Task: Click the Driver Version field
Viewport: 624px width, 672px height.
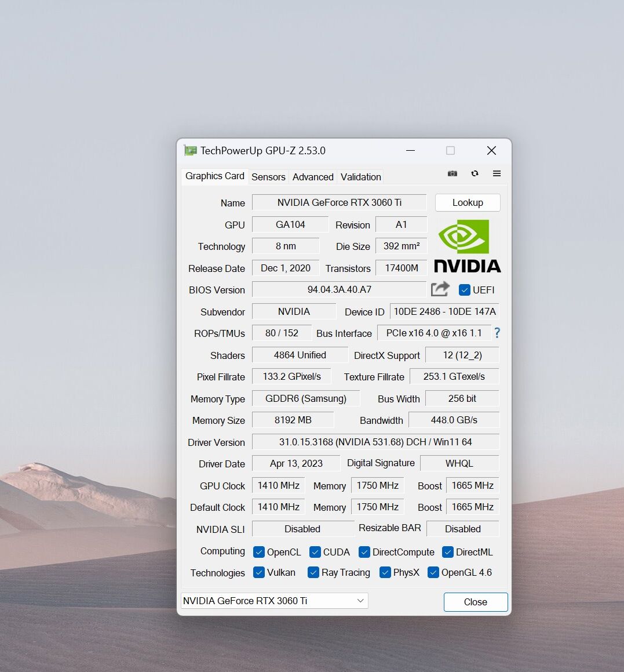Action: pos(375,442)
